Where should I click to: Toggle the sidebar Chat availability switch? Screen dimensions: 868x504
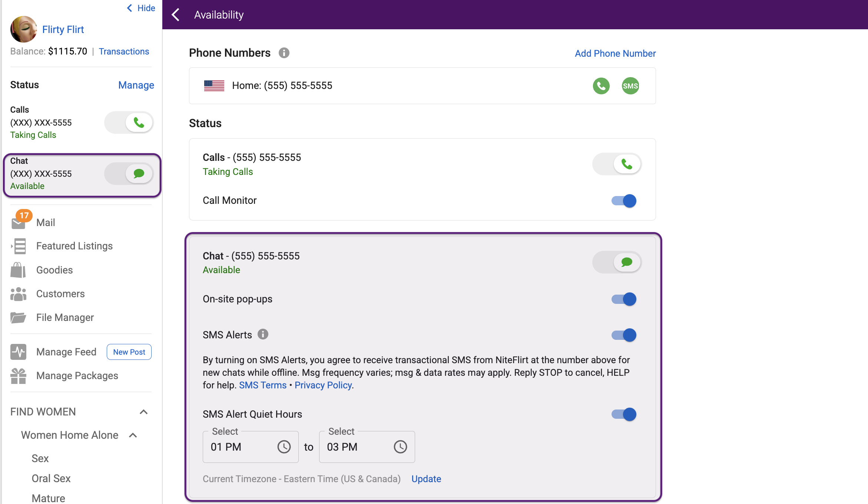[x=129, y=173]
